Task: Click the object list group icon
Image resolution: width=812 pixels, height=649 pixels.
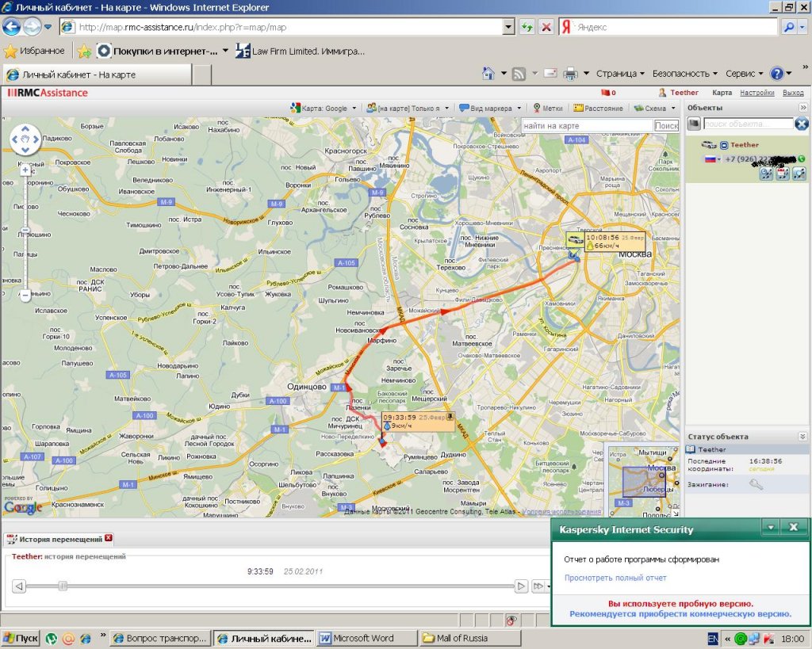Action: (x=694, y=124)
